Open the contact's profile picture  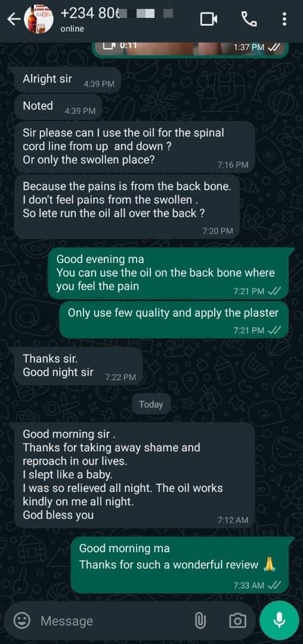tap(39, 19)
